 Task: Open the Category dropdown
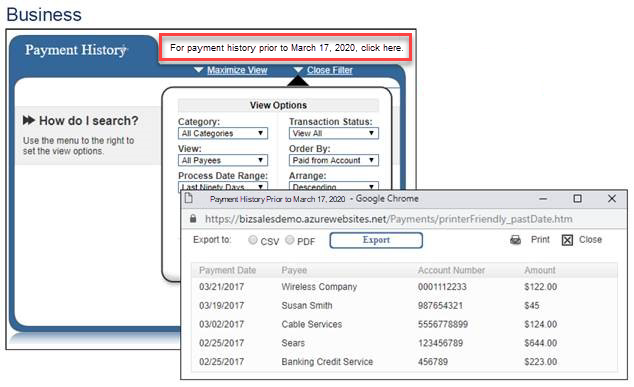coord(223,133)
